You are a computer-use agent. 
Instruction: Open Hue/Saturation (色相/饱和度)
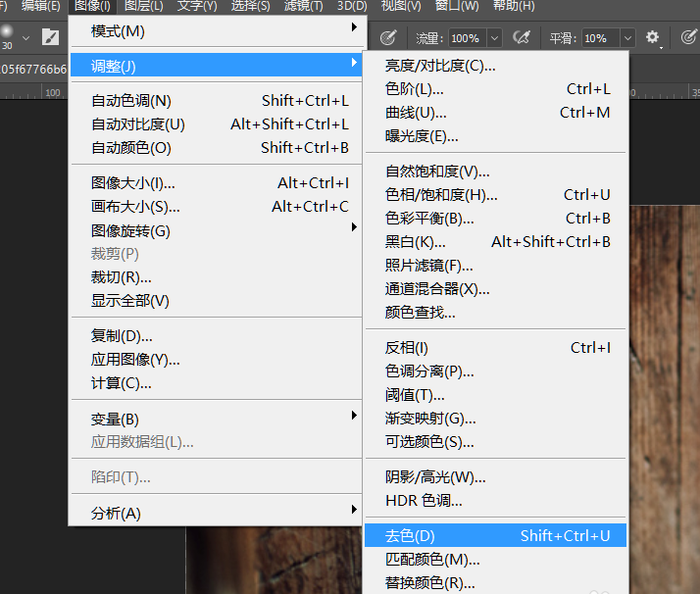pyautogui.click(x=495, y=195)
